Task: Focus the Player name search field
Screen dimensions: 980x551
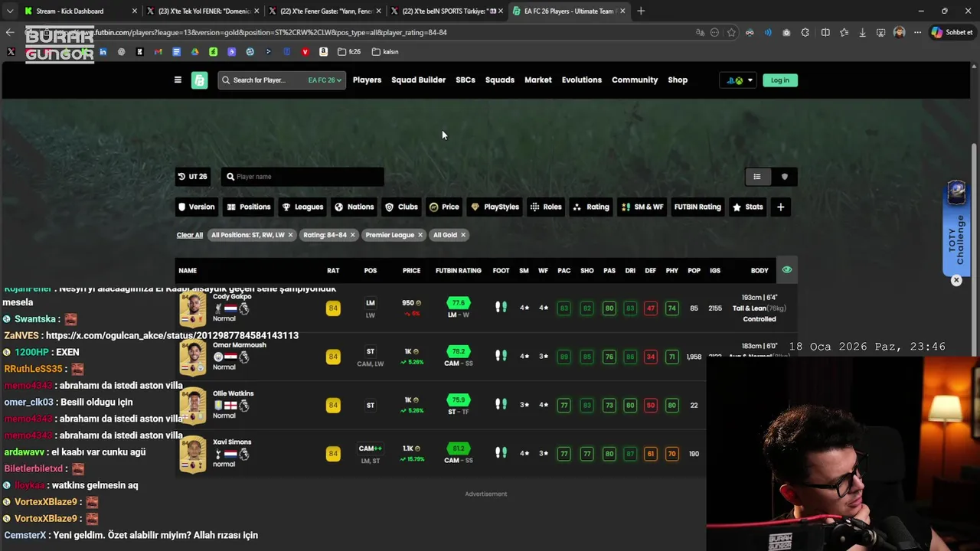Action: pyautogui.click(x=302, y=177)
